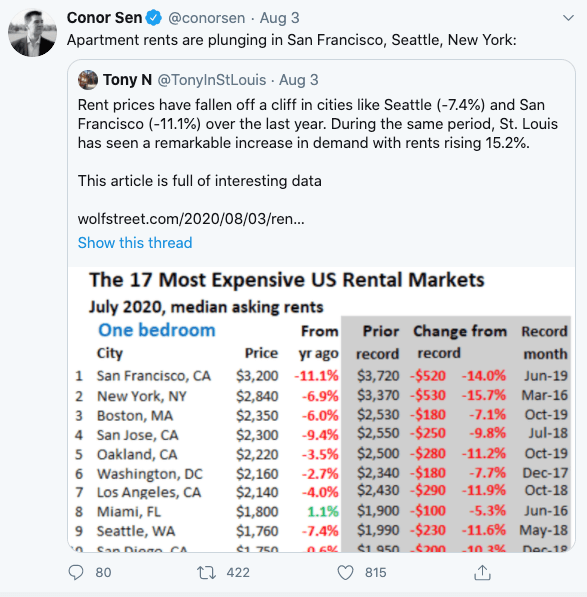Click the @conorsen handle
Viewport: 587px width, 597px height.
[x=206, y=18]
